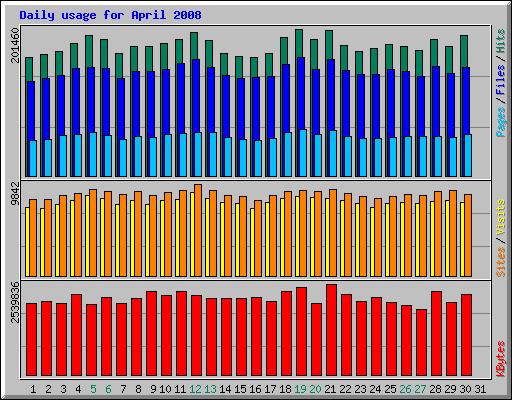Select day label 29 on the axis

pos(450,389)
